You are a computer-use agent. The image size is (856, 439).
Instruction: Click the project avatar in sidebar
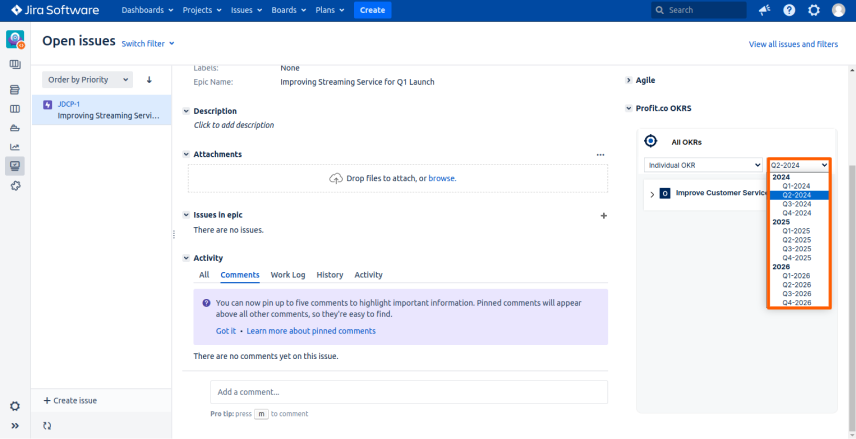coord(15,39)
